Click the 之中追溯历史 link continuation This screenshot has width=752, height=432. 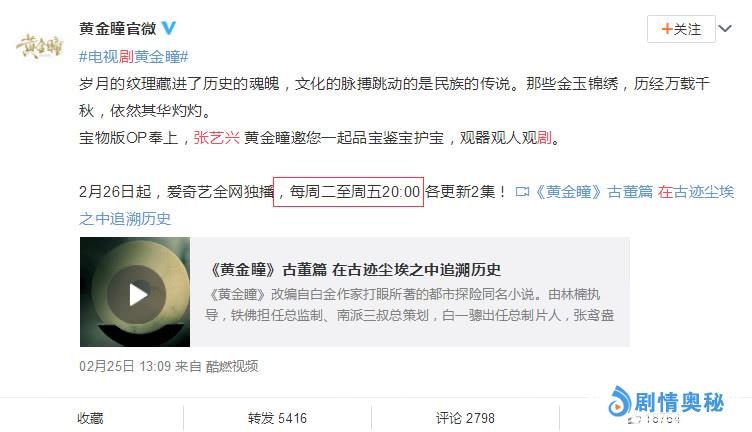tap(125, 219)
